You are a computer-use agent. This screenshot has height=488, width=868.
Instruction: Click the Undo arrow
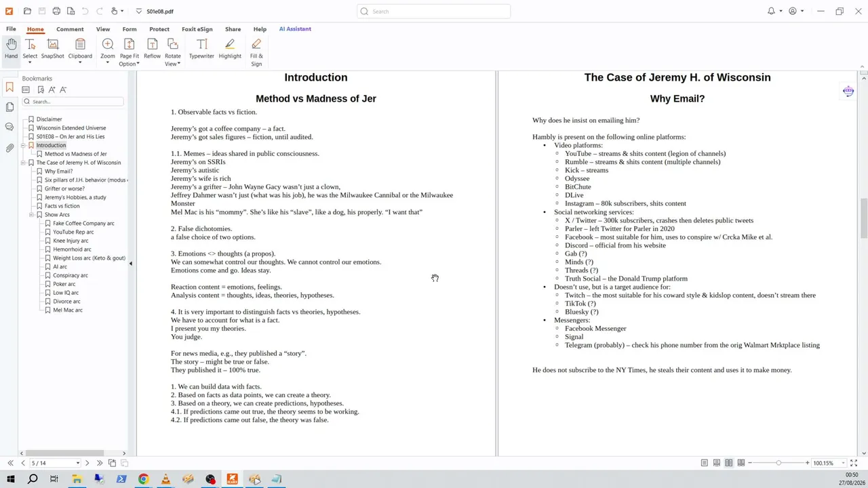[x=85, y=11]
